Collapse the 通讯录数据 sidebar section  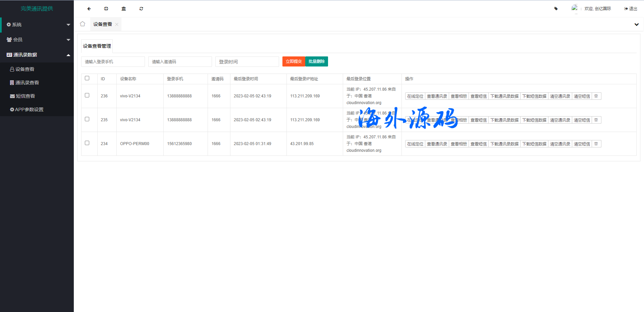point(37,55)
